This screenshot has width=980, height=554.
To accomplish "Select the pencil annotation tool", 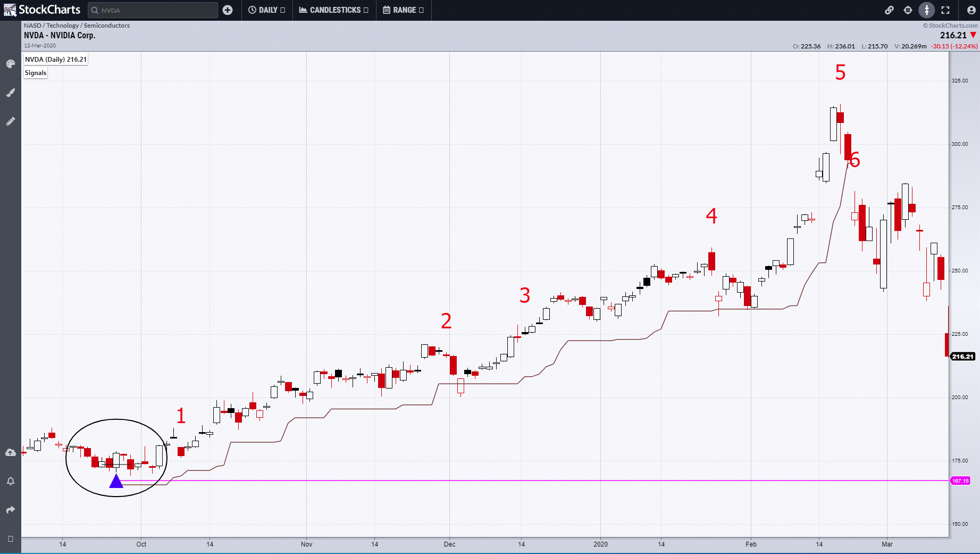I will 11,122.
